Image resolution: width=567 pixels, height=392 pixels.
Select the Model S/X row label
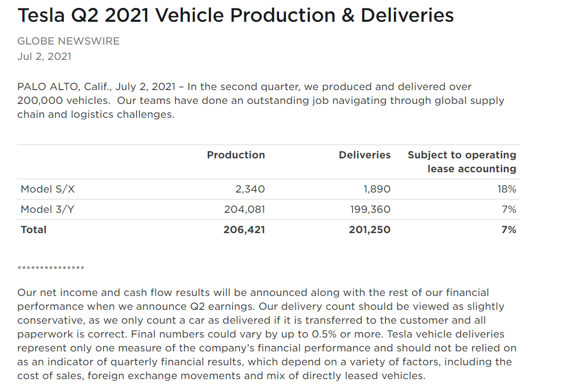coord(47,189)
